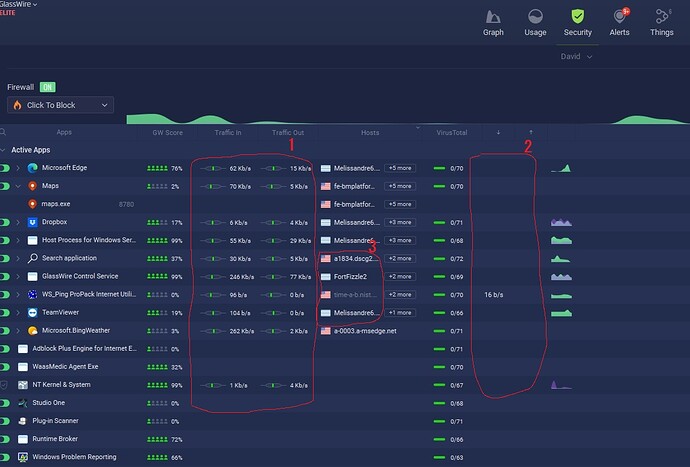Collapse the Maps app row

pyautogui.click(x=17, y=186)
